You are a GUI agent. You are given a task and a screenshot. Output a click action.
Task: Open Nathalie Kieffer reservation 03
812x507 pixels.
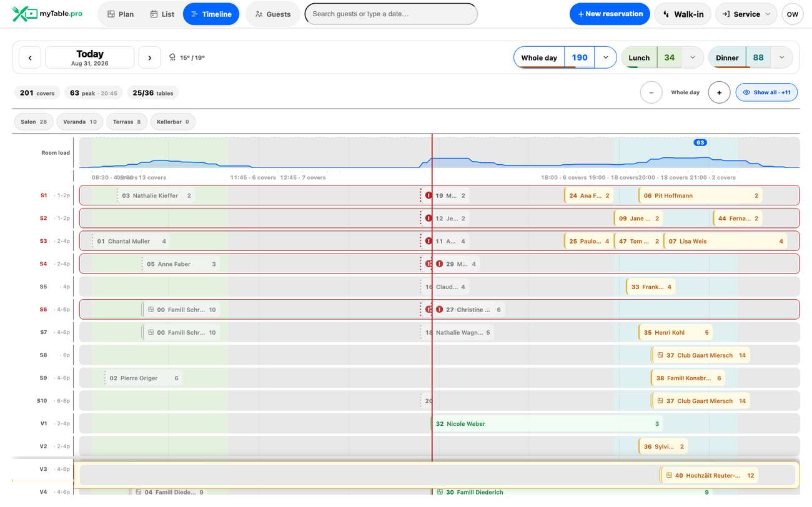coord(156,195)
